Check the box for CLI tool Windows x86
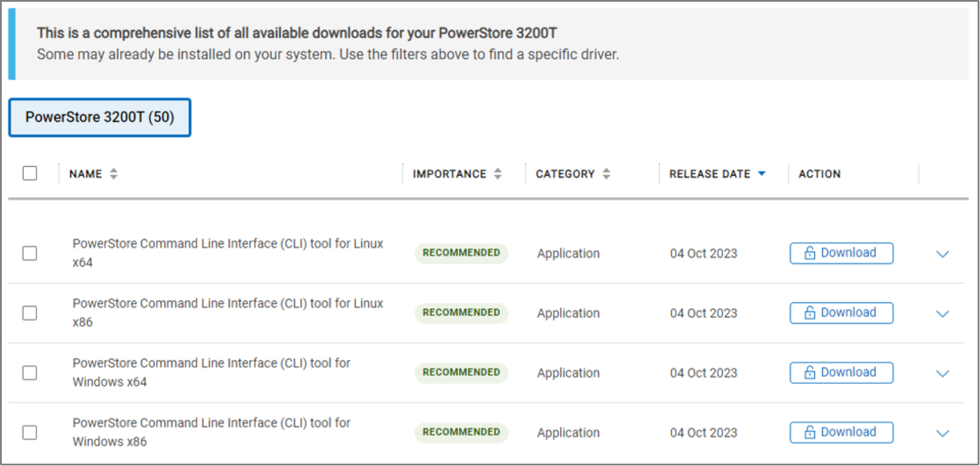980x466 pixels. point(30,433)
